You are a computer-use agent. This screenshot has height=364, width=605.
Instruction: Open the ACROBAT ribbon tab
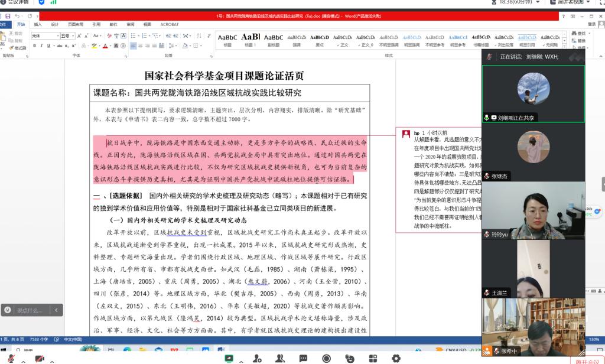[x=170, y=24]
